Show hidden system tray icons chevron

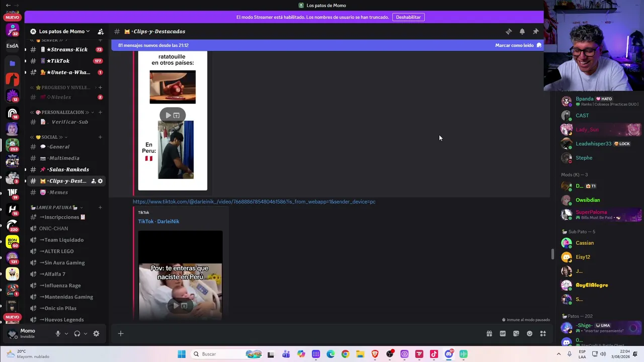[558, 354]
